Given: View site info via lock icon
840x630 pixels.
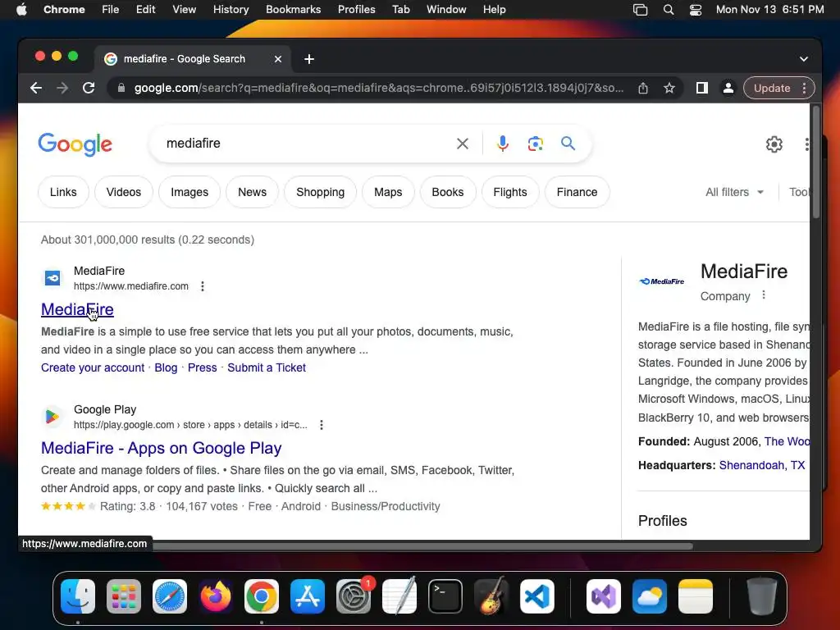Looking at the screenshot, I should [121, 88].
